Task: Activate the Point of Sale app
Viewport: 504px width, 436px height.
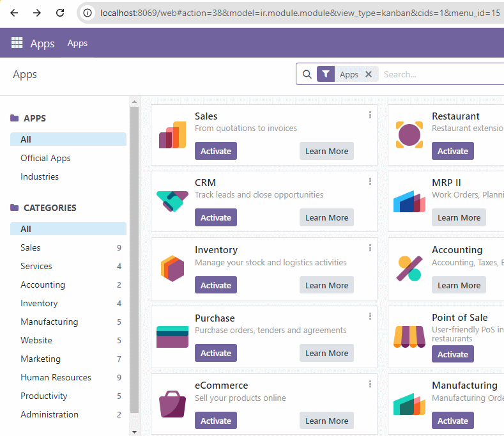Action: point(452,354)
